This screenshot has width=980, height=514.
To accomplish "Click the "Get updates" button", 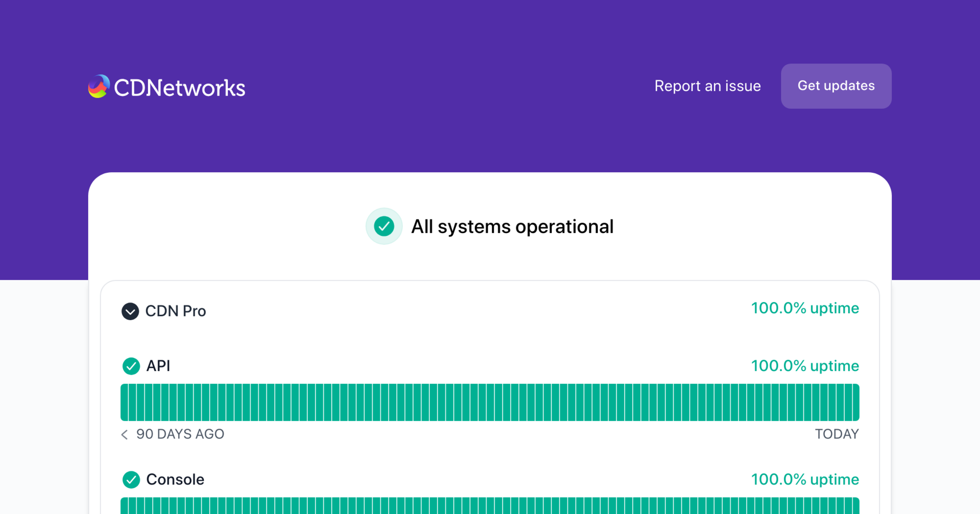I will pos(836,86).
